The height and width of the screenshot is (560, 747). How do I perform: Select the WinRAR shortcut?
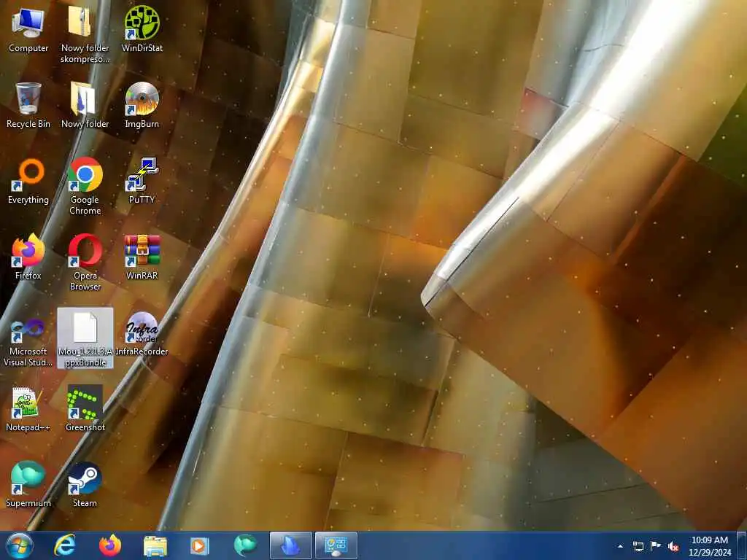[x=142, y=257]
